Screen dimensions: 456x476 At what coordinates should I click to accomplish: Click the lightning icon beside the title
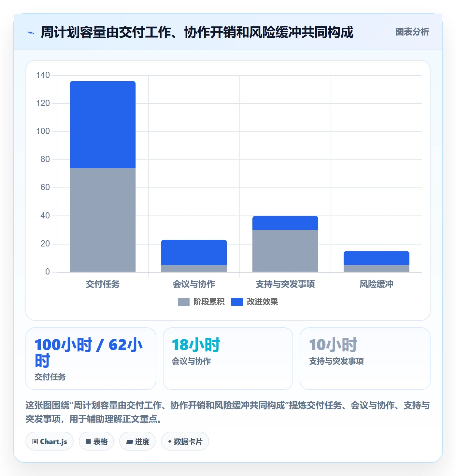(x=31, y=33)
